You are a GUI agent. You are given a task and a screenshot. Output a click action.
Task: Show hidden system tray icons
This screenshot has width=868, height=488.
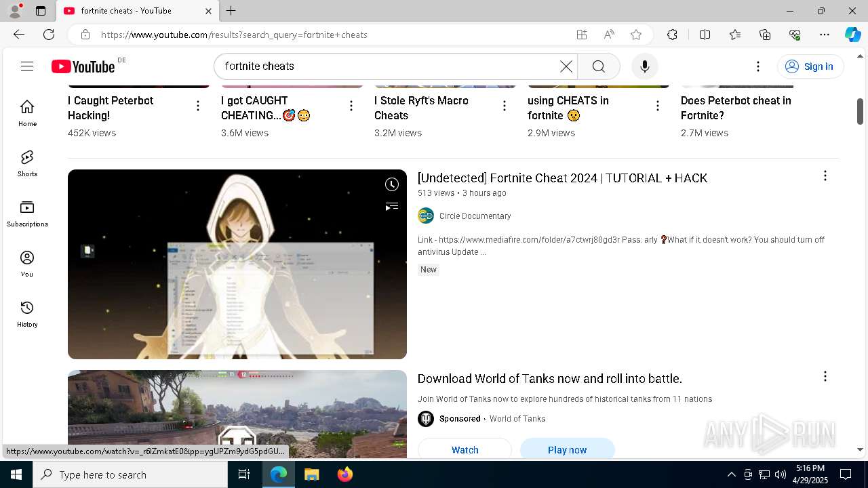point(731,474)
